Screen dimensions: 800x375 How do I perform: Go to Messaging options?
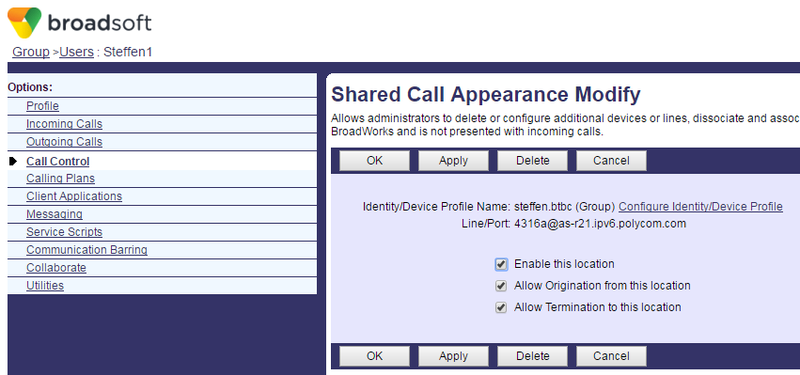coord(54,214)
